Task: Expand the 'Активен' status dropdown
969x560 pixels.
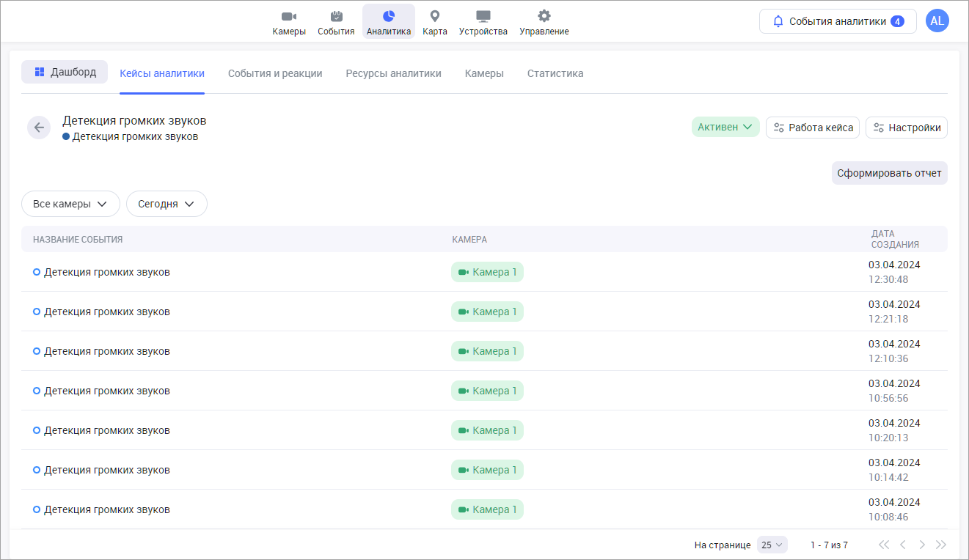Action: tap(725, 128)
